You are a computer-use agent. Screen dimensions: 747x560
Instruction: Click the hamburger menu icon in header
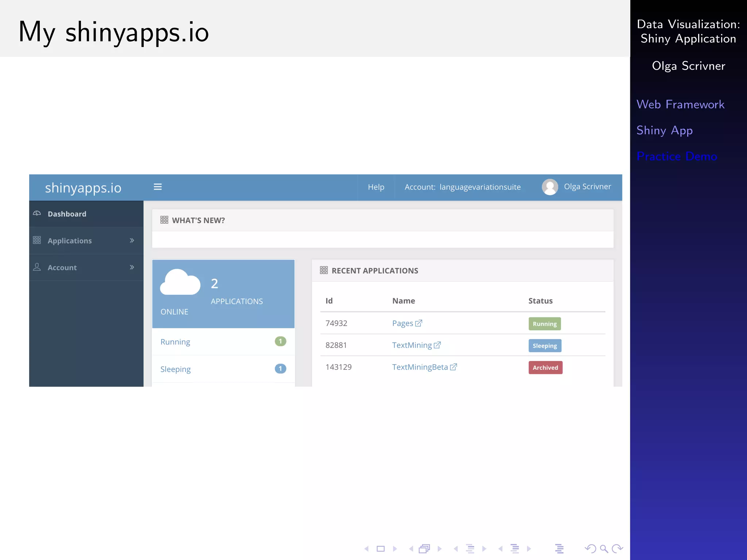pyautogui.click(x=158, y=187)
